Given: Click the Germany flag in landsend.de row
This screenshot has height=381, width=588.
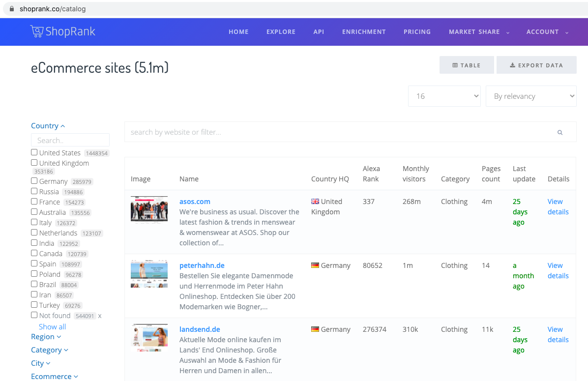Looking at the screenshot, I should tap(315, 329).
